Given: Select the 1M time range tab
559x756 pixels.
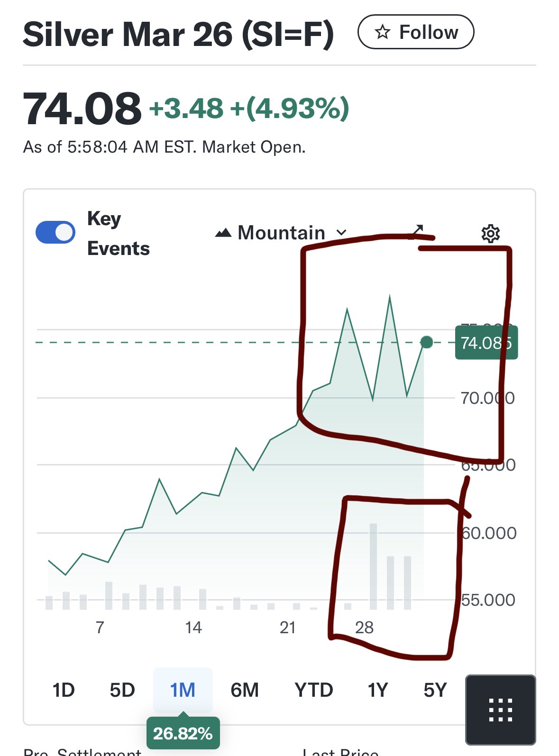Looking at the screenshot, I should 183,690.
